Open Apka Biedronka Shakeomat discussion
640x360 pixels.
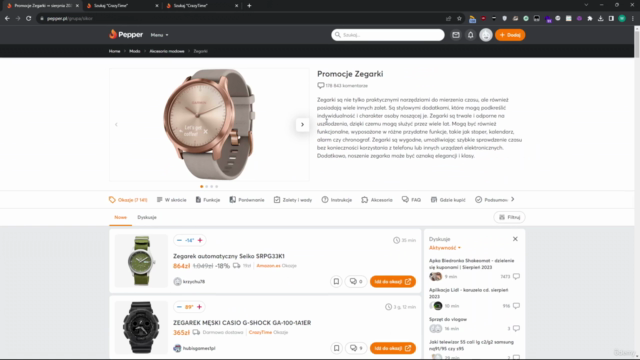point(471,264)
